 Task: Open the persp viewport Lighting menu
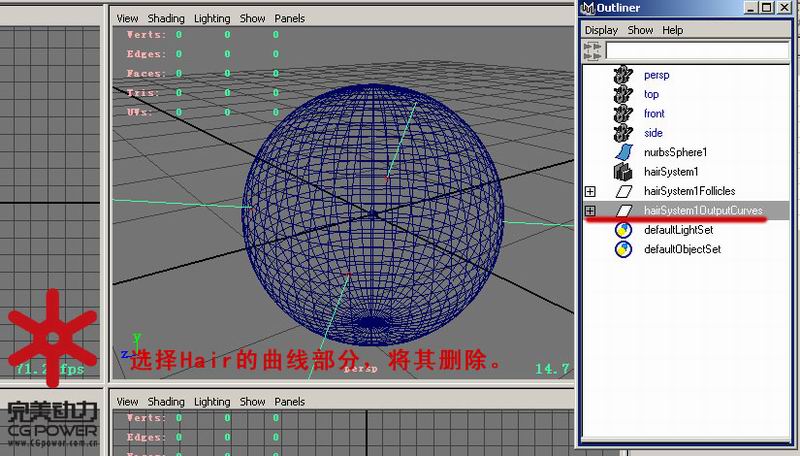pos(212,18)
